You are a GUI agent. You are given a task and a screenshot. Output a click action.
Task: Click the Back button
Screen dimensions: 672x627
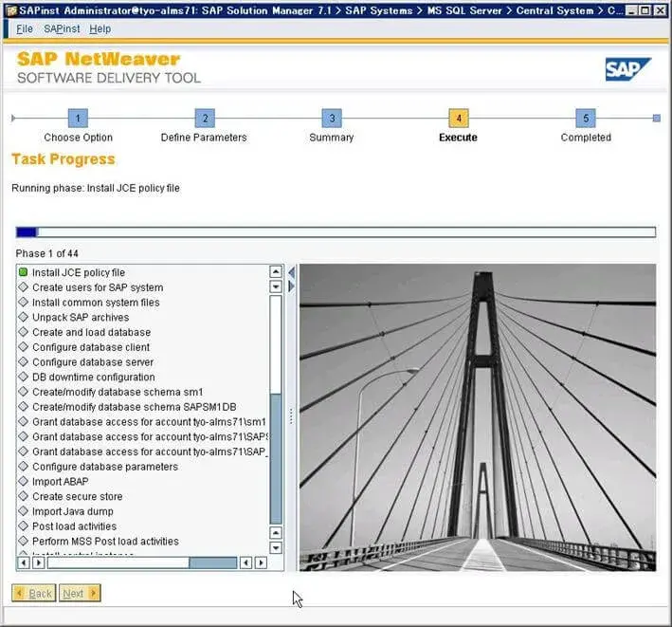[x=34, y=593]
